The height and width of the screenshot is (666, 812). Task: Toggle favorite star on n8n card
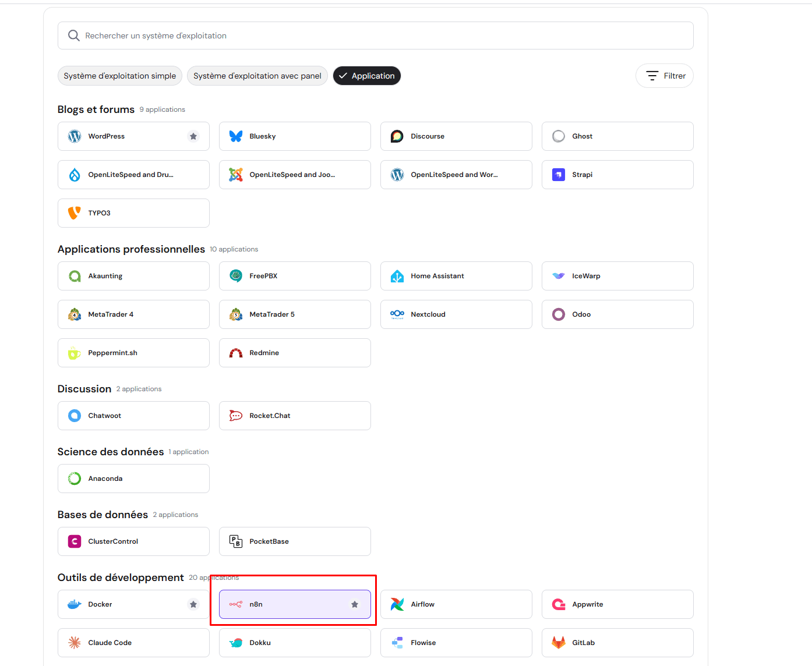point(355,604)
